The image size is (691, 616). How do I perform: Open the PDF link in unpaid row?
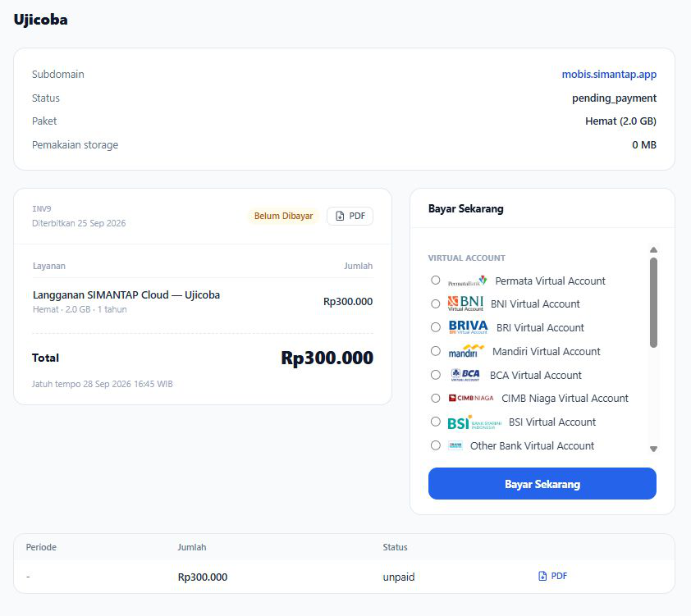pos(552,576)
